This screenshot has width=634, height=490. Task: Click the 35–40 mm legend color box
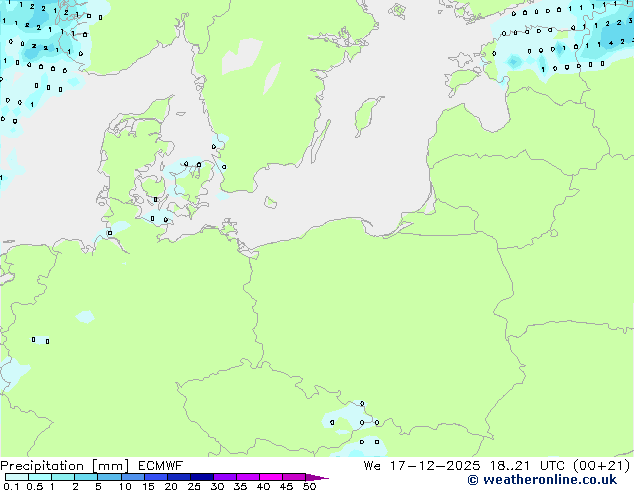pos(248,477)
